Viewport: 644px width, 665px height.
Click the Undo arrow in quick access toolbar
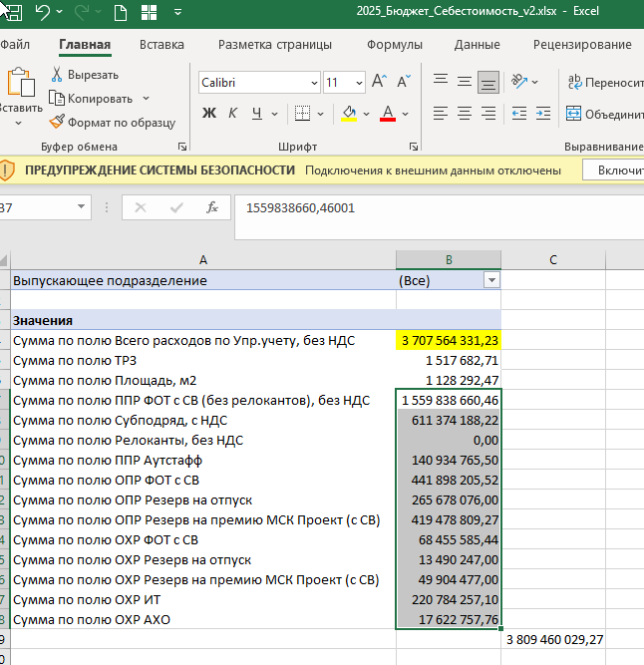pos(43,13)
